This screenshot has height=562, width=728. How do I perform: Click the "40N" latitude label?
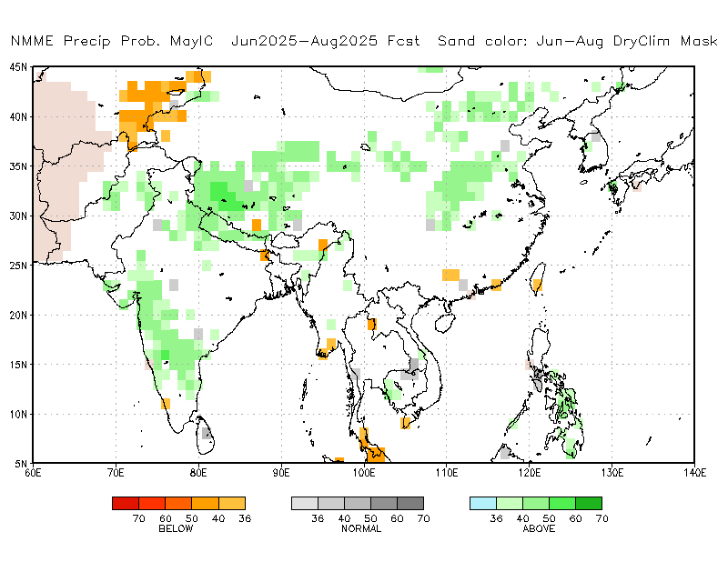18,117
